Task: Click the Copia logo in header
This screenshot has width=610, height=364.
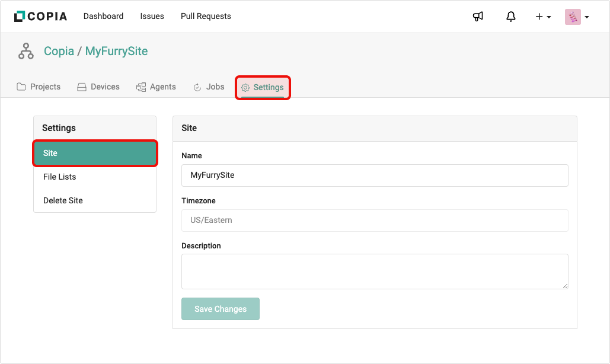Action: [x=40, y=17]
